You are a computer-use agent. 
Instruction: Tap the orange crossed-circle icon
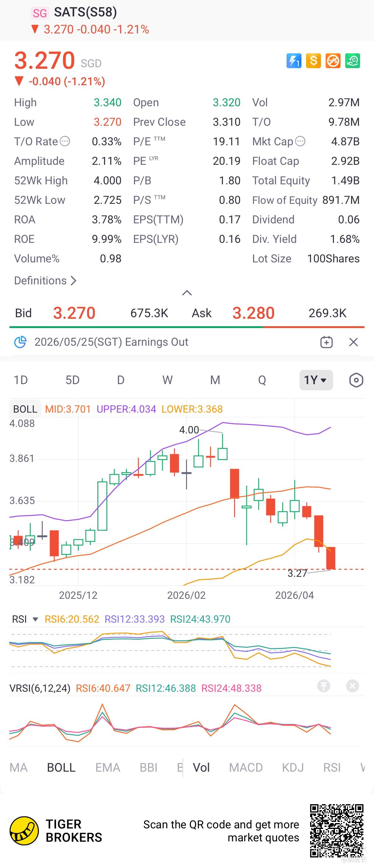(x=333, y=61)
